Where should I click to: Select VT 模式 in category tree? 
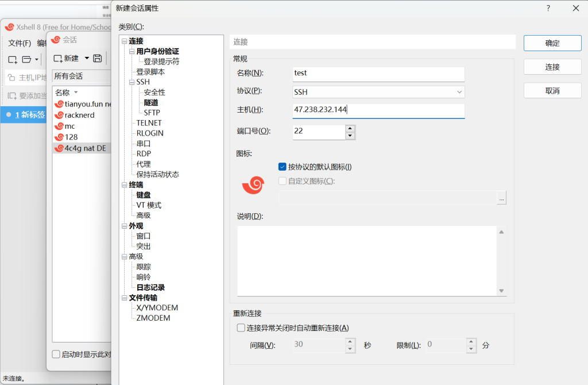point(149,205)
